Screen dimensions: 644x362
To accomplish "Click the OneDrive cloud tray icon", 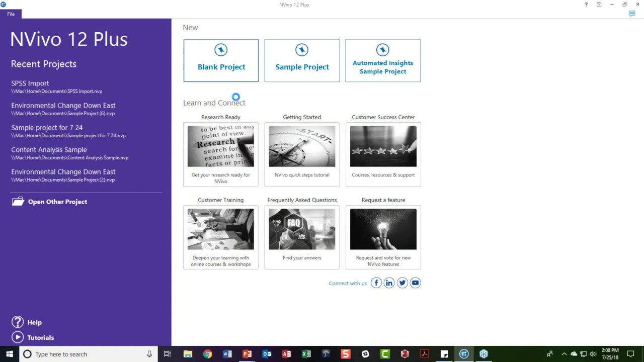I will tap(574, 354).
